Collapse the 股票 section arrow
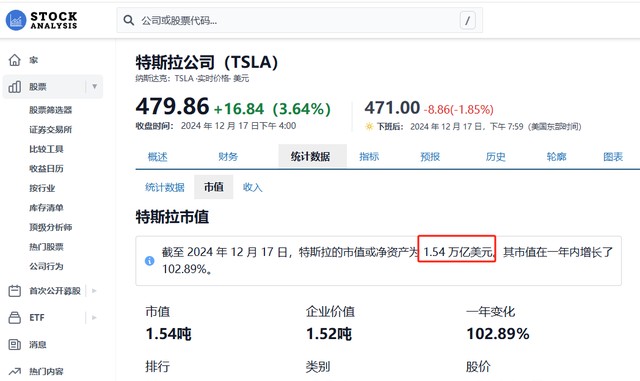 point(94,87)
